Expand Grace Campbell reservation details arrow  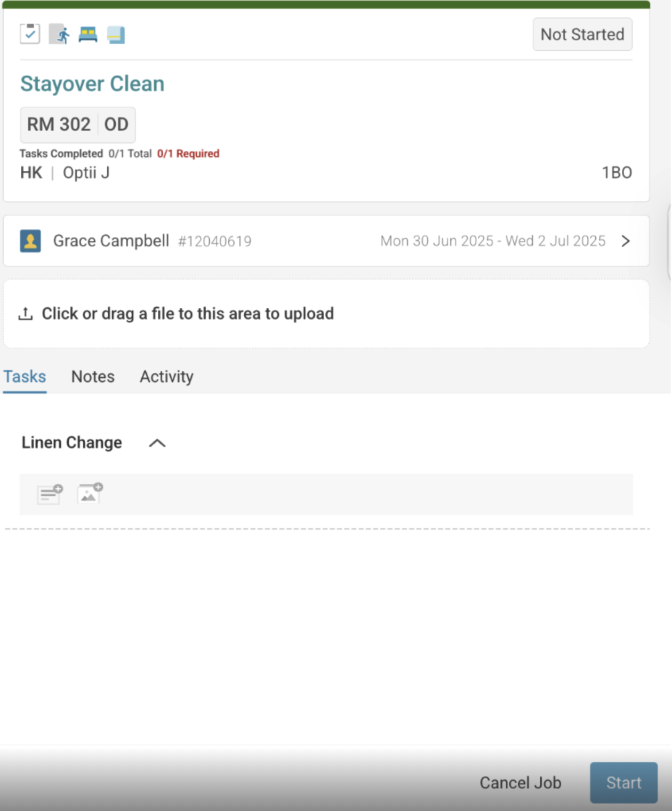pos(626,241)
